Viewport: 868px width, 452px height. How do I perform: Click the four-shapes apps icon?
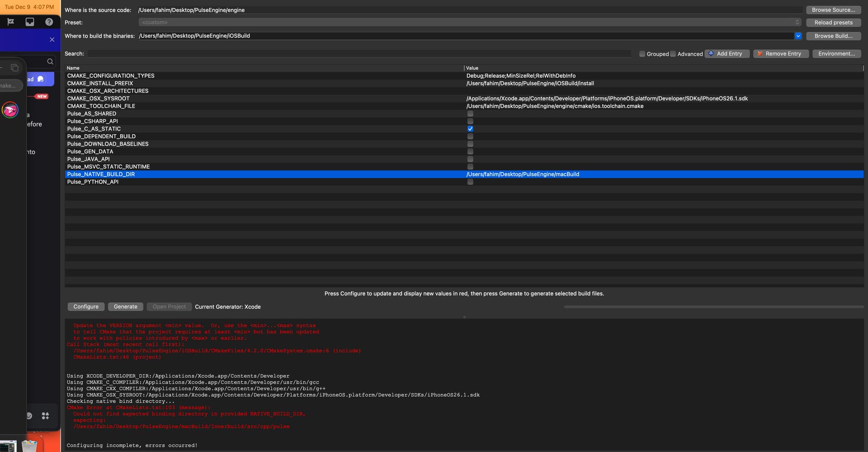pos(45,416)
